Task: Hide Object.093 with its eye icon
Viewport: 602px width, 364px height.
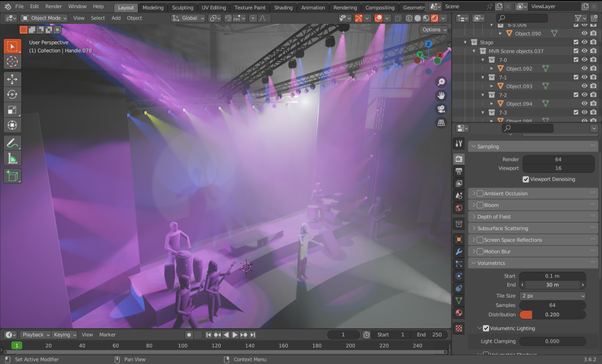Action: [x=584, y=86]
